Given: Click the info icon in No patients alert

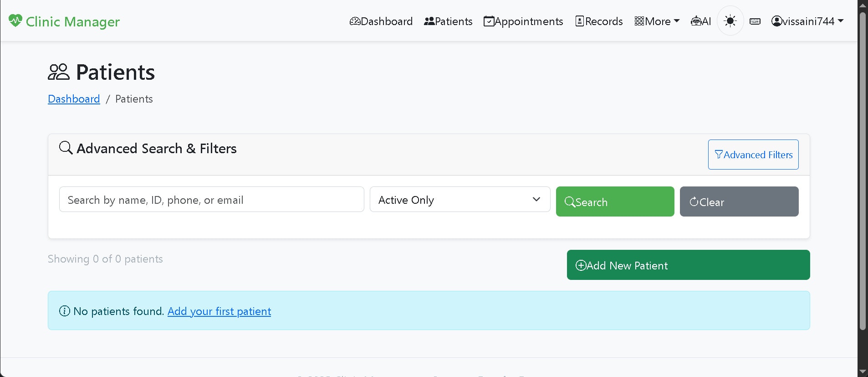Looking at the screenshot, I should click(65, 311).
